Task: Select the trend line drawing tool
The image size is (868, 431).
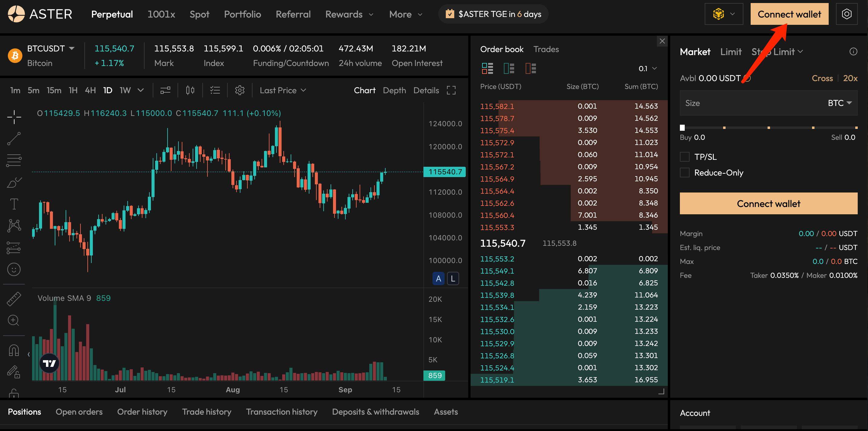Action: [x=14, y=139]
